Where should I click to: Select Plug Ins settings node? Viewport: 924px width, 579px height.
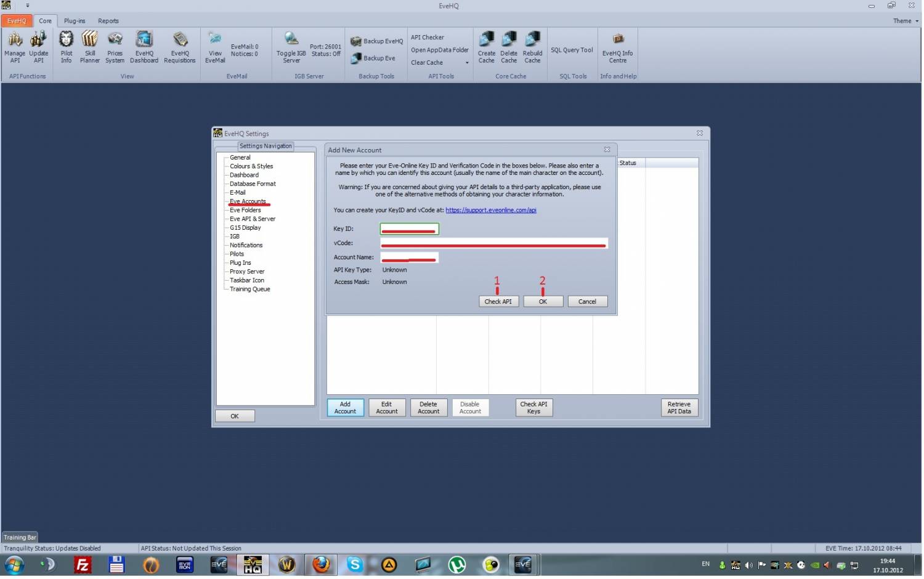240,262
